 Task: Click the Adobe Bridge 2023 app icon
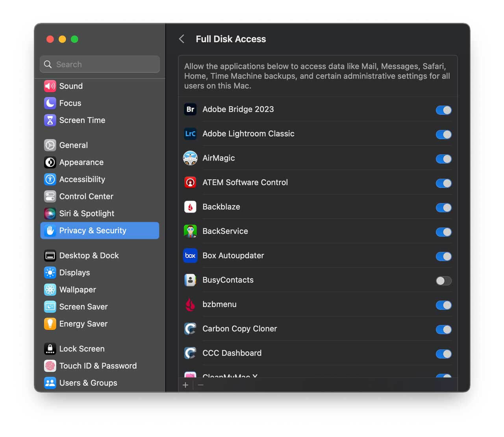click(190, 109)
